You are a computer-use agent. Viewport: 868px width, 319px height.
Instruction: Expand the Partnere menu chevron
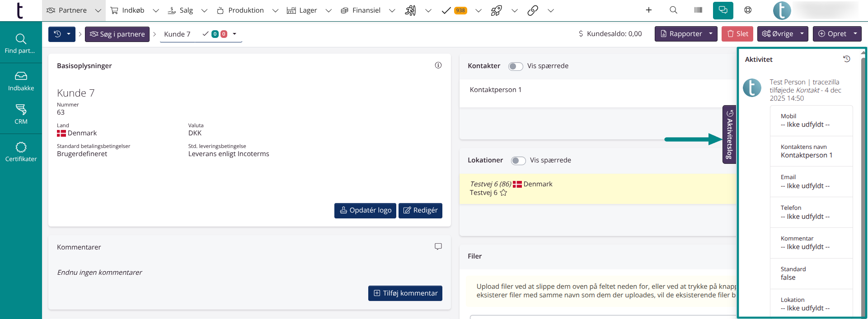pos(98,10)
